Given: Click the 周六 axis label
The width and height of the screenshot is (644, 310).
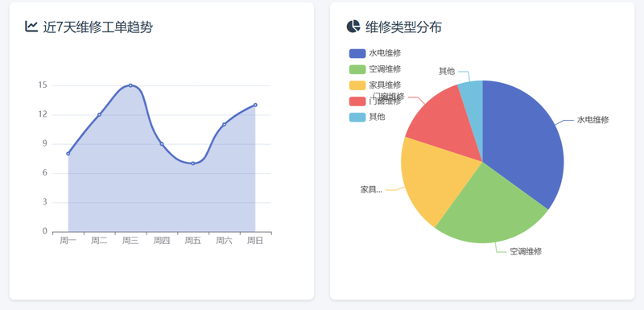Looking at the screenshot, I should pyautogui.click(x=225, y=241).
